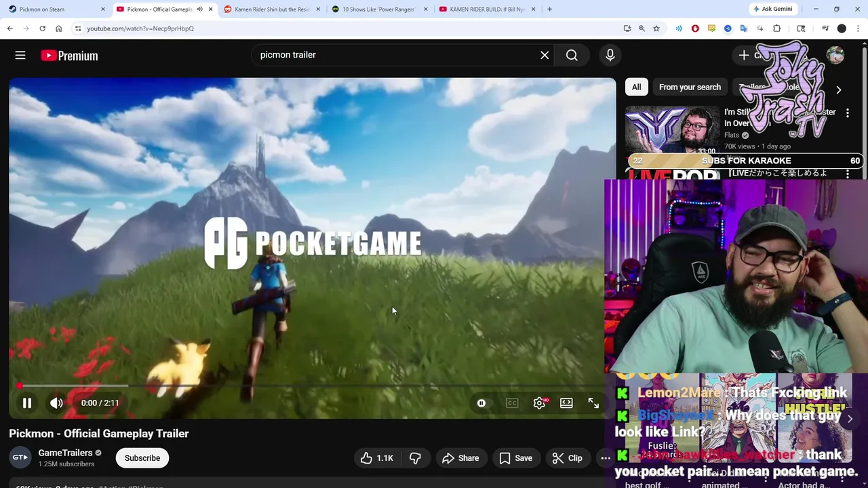Open page zoom control in address bar
Viewport: 868px width, 488px height.
(x=642, y=28)
